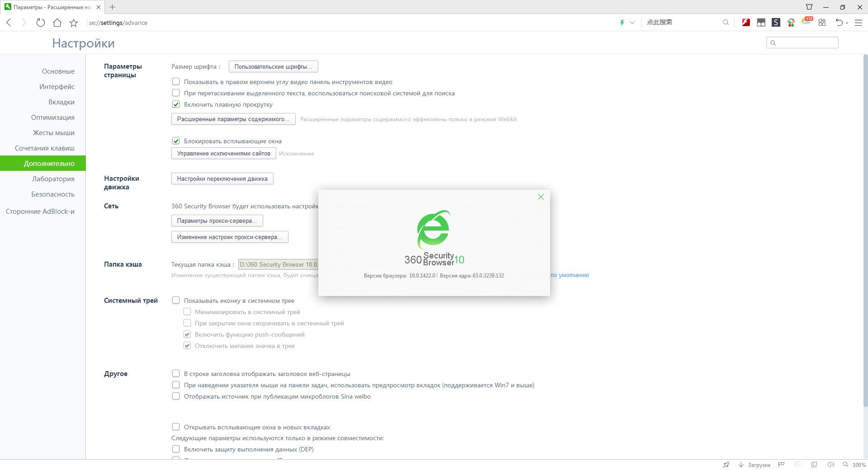The image size is (868, 470).
Task: Open the dark S extension icon
Action: (776, 23)
